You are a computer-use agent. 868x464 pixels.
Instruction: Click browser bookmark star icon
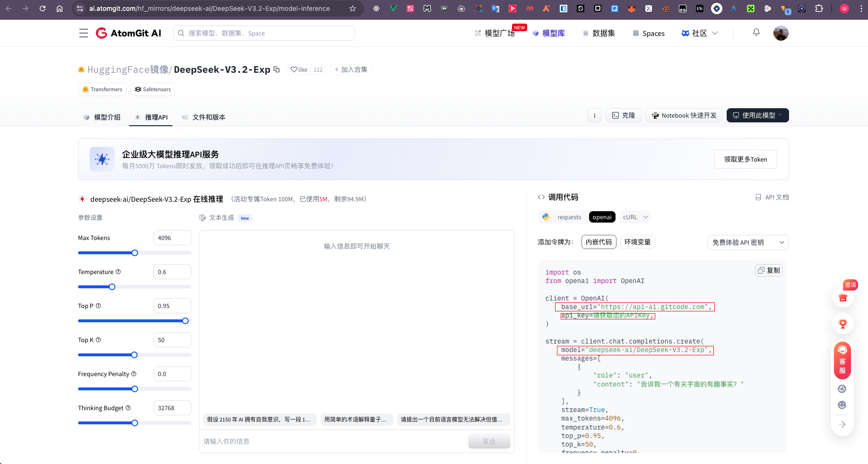click(353, 9)
